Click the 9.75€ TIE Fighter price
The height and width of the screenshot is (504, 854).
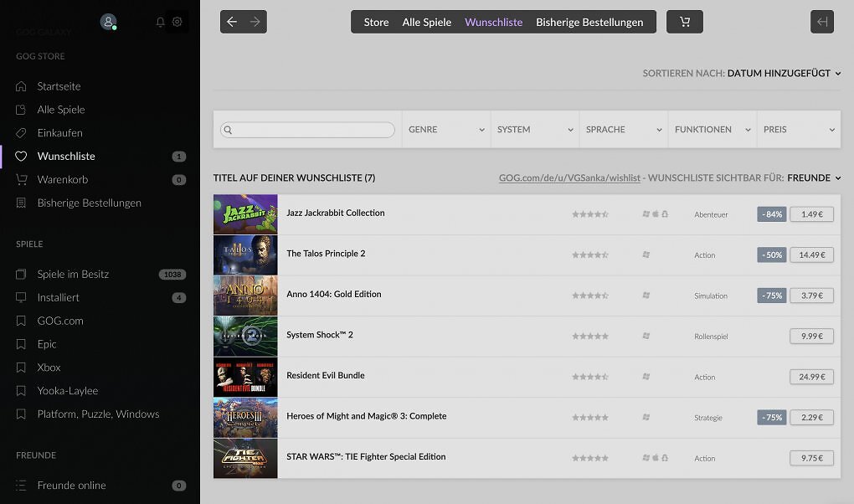click(811, 458)
